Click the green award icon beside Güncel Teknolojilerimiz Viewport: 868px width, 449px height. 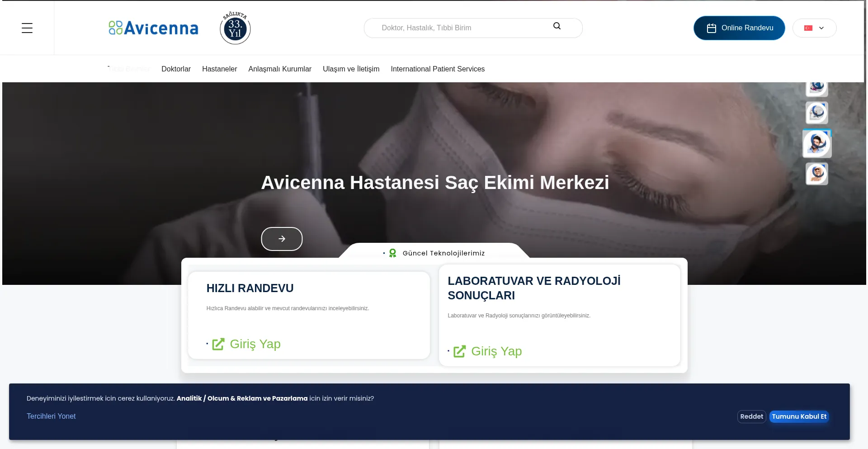pos(392,253)
